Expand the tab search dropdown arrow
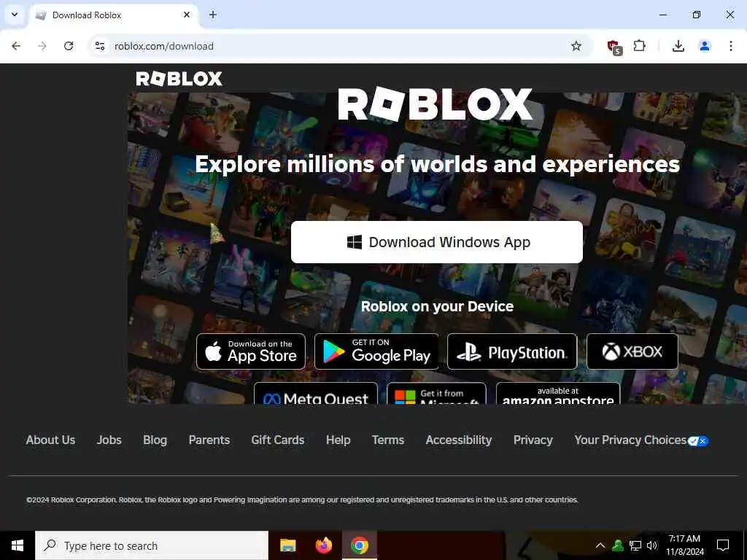 click(15, 15)
